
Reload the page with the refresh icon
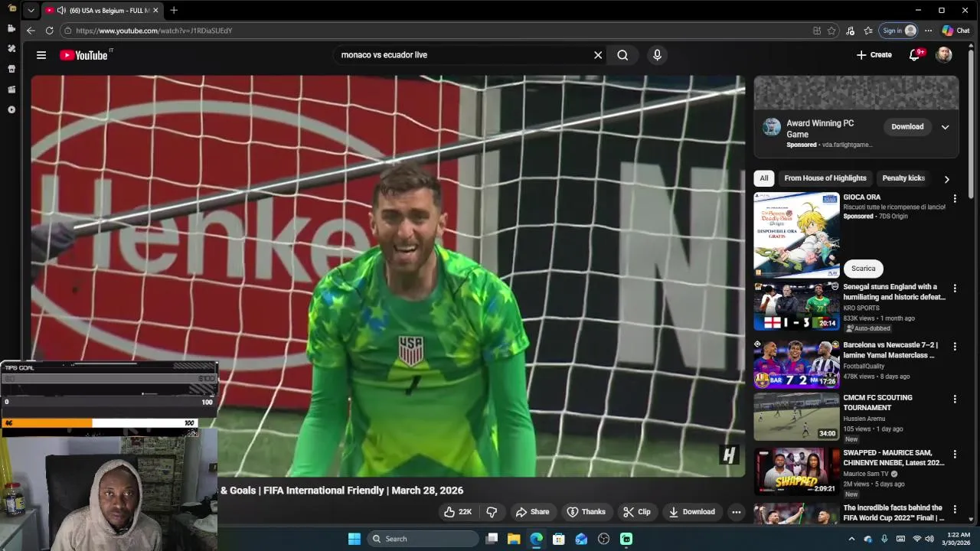tap(50, 31)
